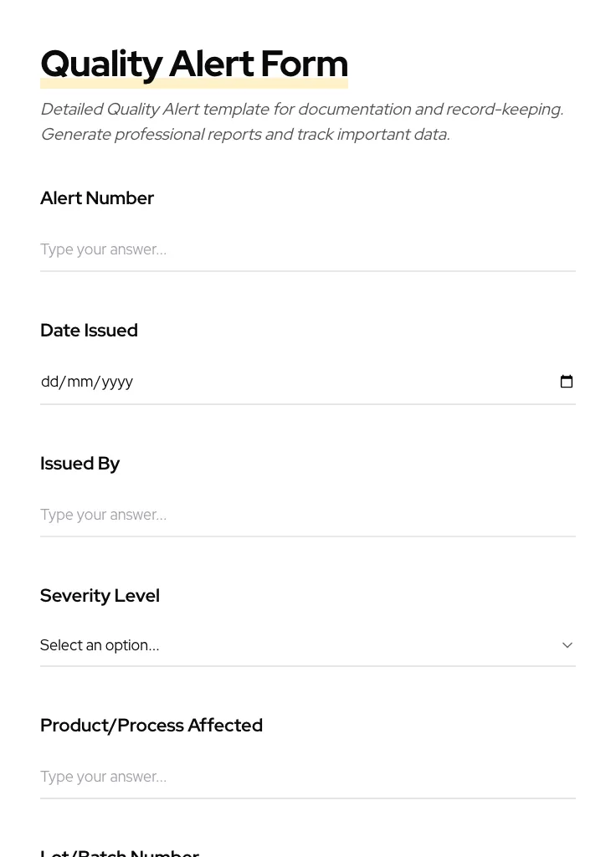The width and height of the screenshot is (616, 857).
Task: Click the Product/Process Affected label
Action: click(x=151, y=726)
